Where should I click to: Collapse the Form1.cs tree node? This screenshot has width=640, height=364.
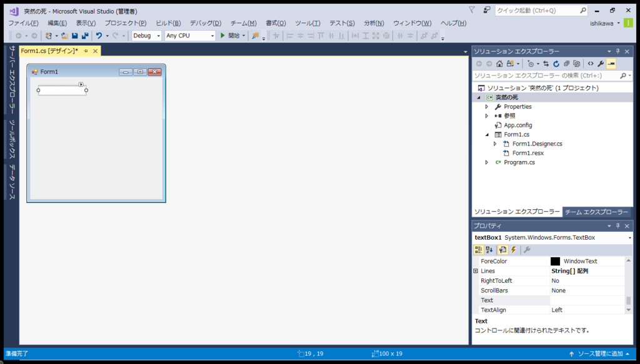[486, 135]
